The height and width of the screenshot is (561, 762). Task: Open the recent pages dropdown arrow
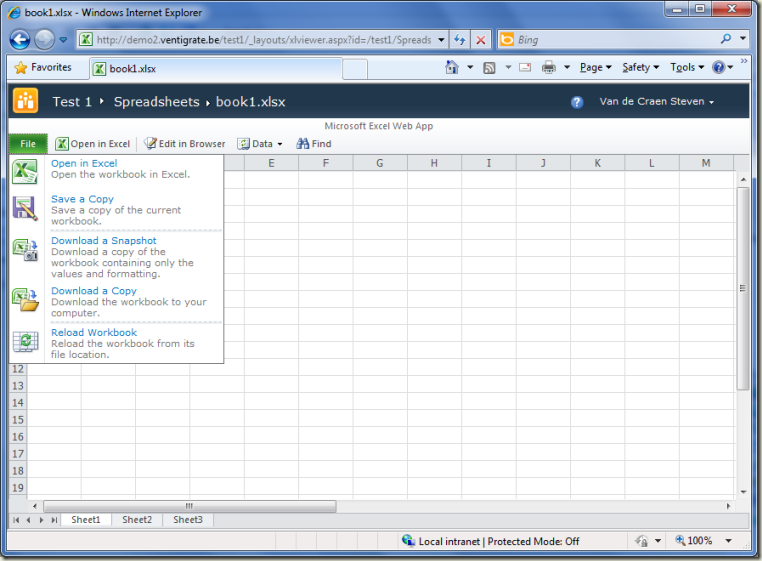coord(63,40)
